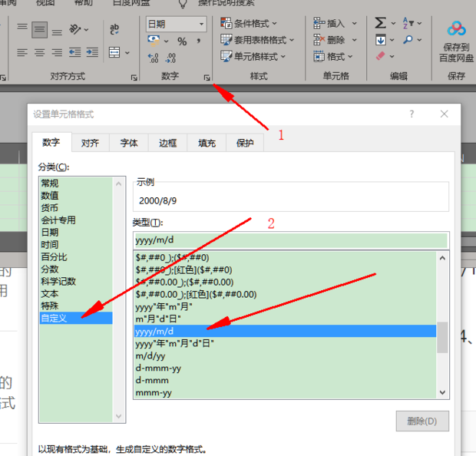The width and height of the screenshot is (476, 456).
Task: Click the type list scrollbar thumb
Action: click(x=442, y=338)
